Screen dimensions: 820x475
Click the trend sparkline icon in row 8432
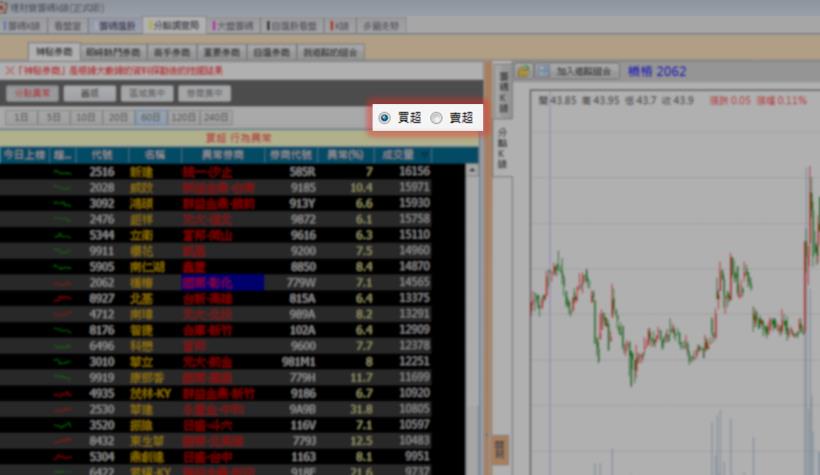(63, 441)
